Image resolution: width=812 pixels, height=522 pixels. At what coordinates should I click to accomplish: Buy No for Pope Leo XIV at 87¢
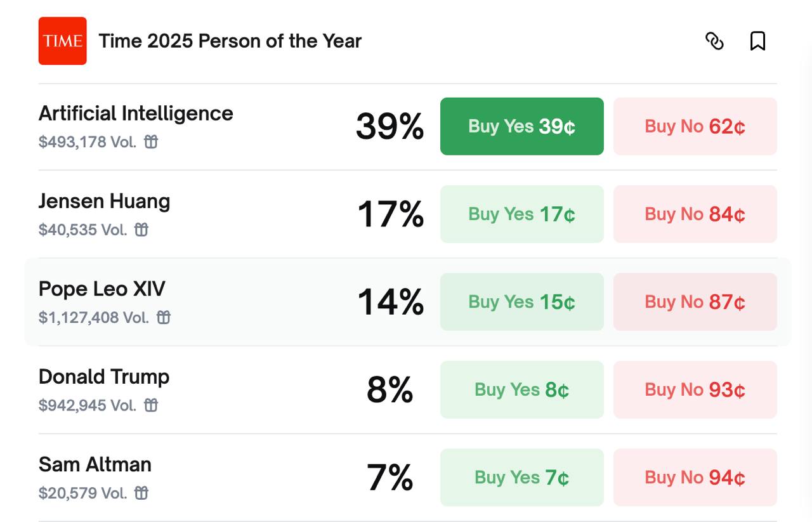point(695,302)
